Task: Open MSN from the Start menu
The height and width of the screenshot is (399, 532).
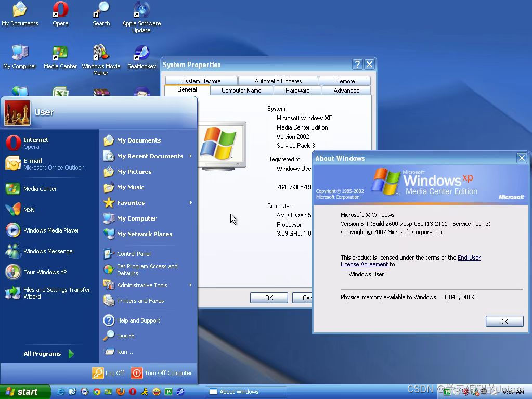Action: 50,209
